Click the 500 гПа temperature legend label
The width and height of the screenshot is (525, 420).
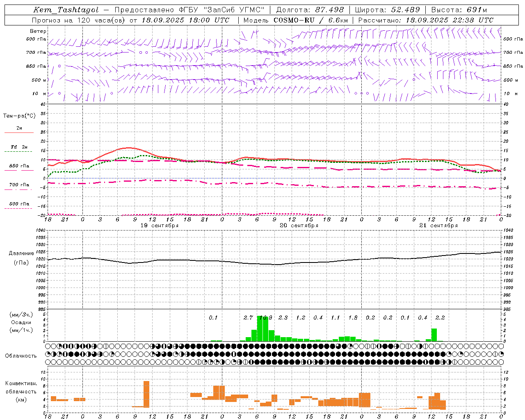[x=19, y=204]
